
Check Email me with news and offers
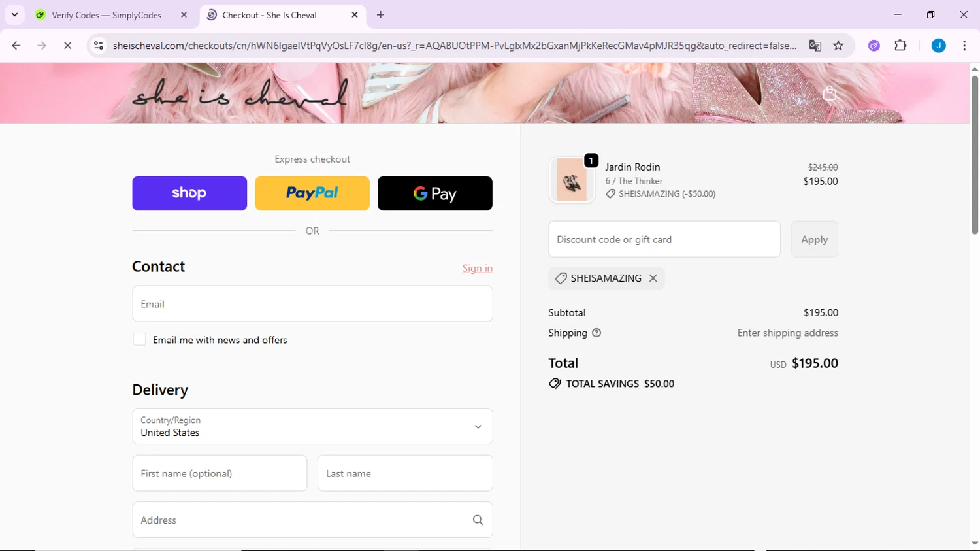pos(139,340)
